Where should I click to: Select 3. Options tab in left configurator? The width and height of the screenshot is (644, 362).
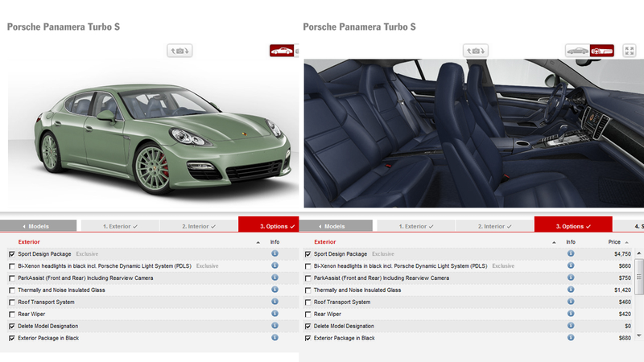269,224
